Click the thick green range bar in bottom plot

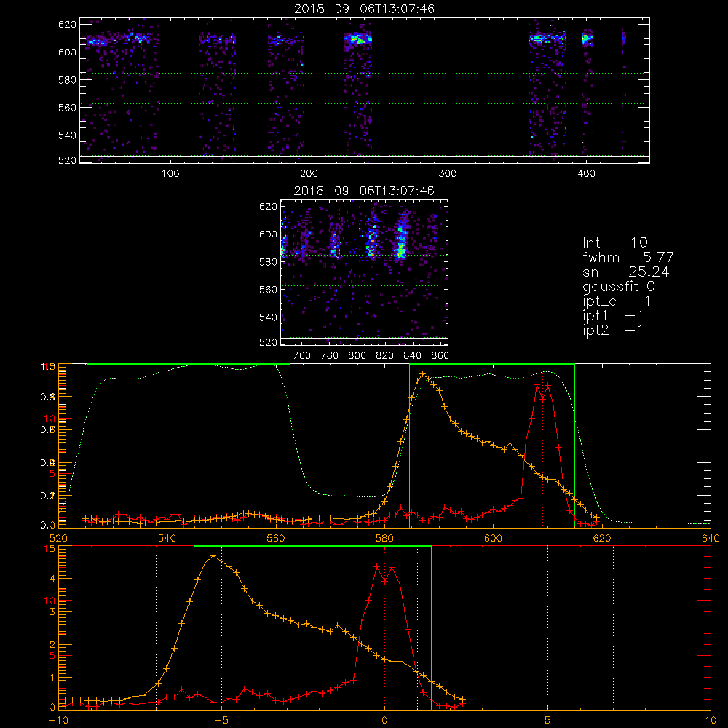pos(312,547)
